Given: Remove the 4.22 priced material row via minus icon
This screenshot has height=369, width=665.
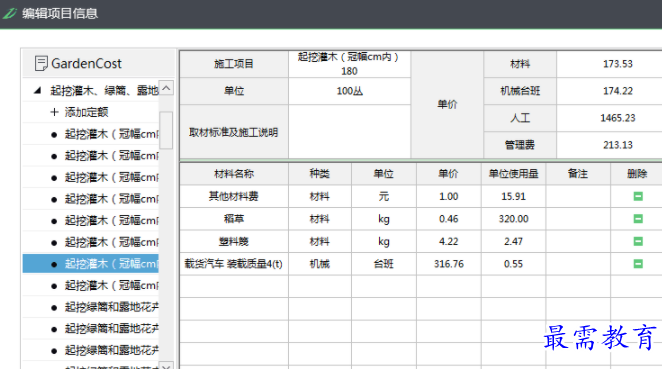Looking at the screenshot, I should (x=638, y=241).
